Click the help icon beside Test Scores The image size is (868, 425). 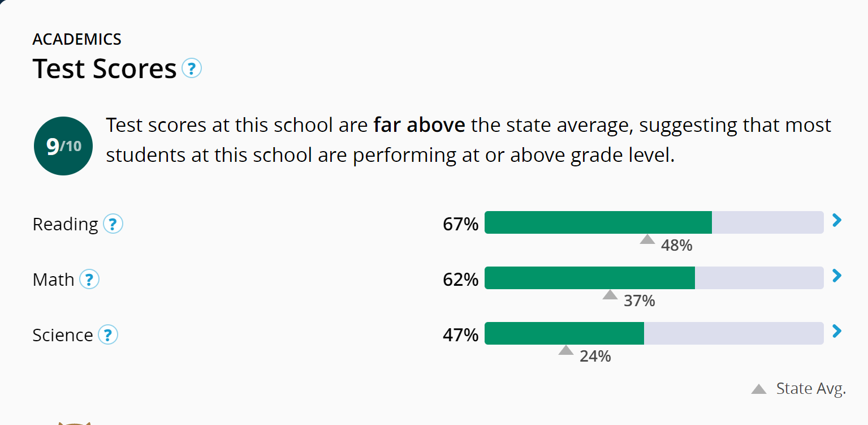[192, 69]
